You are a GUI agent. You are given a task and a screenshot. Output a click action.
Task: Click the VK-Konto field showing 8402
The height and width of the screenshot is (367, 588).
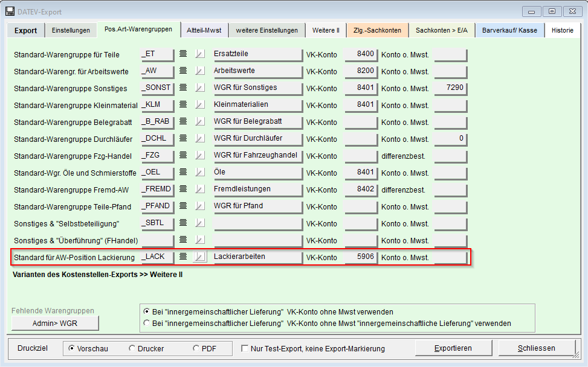click(x=361, y=190)
